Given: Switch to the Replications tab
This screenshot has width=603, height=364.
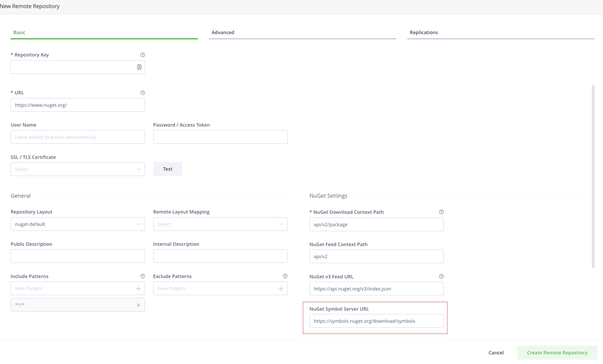Looking at the screenshot, I should pyautogui.click(x=424, y=32).
